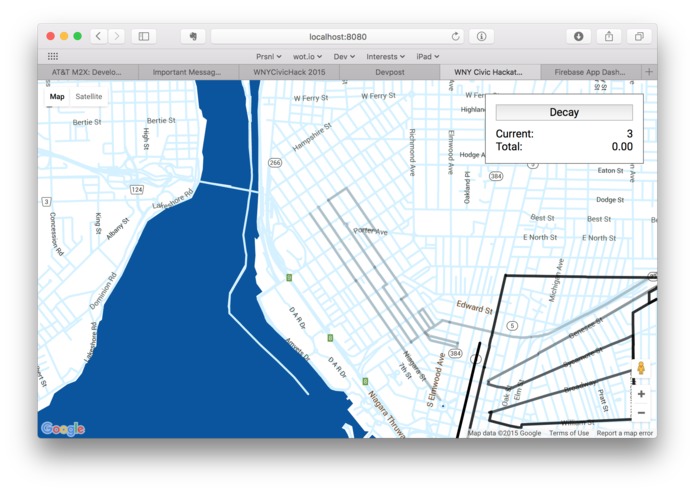Reload the page with the refresh icon
Screen dimensions: 695x494
click(455, 36)
